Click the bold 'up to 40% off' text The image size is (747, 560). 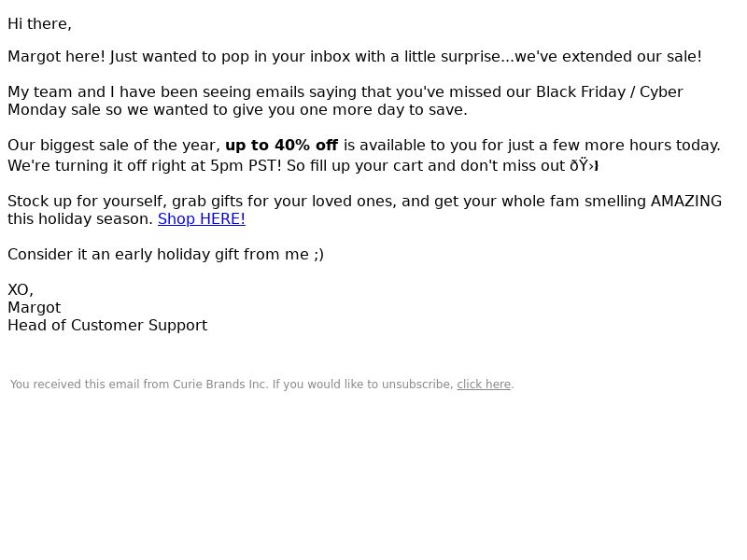[x=282, y=146]
